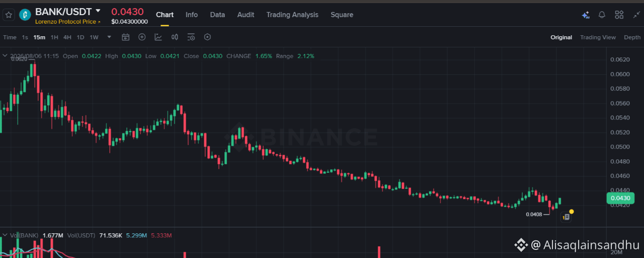Screen dimensions: 644x258
Task: Click the yellow dot marker on chart
Action: [572, 212]
